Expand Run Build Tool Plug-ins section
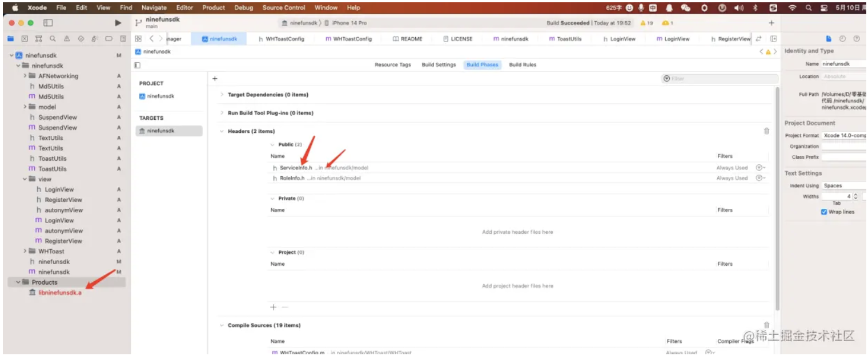868x356 pixels. pyautogui.click(x=222, y=113)
